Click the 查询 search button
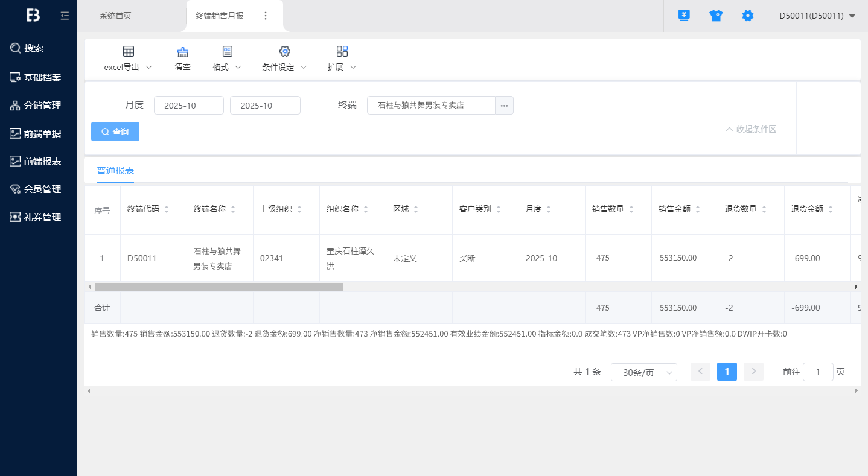This screenshot has width=868, height=476. click(x=115, y=132)
